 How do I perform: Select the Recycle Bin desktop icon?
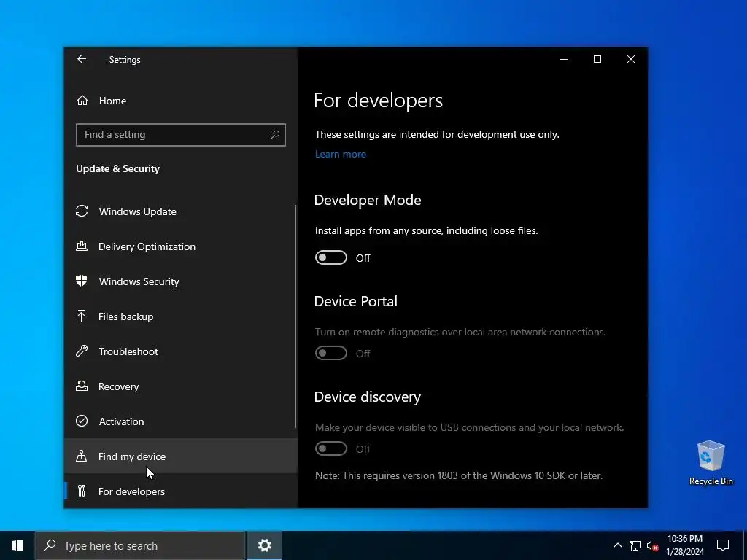tap(711, 463)
